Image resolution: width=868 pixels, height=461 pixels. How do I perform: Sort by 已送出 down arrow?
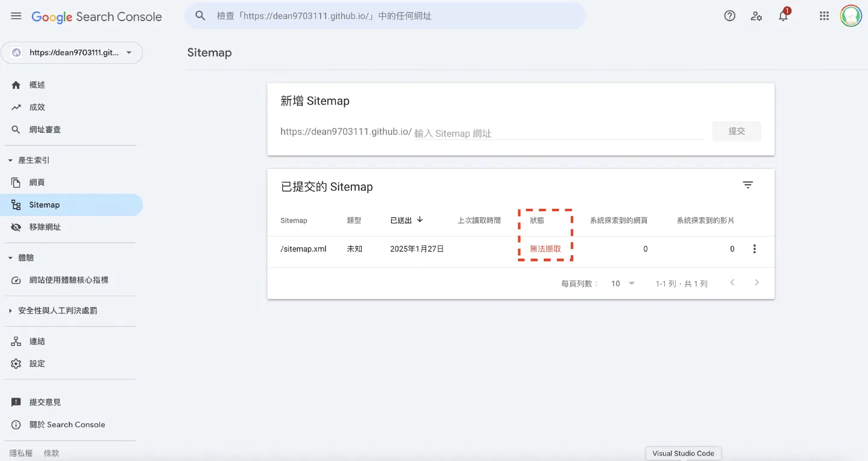click(x=420, y=220)
